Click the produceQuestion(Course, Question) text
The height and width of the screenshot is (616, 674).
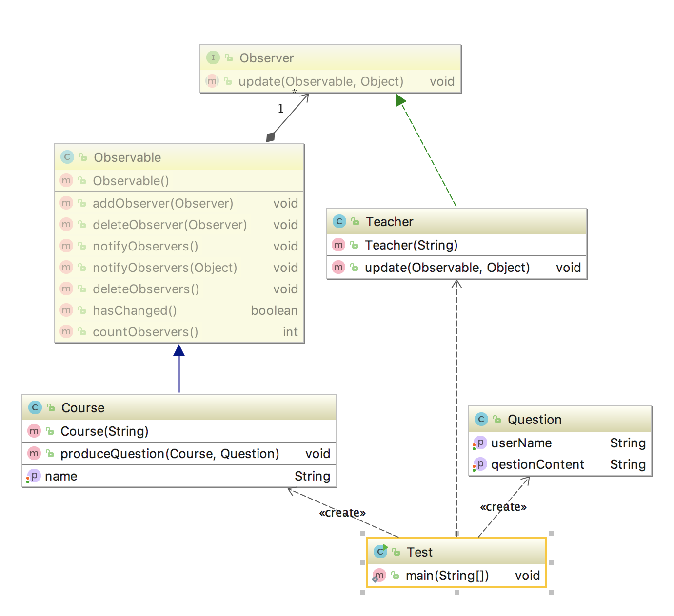pos(170,454)
